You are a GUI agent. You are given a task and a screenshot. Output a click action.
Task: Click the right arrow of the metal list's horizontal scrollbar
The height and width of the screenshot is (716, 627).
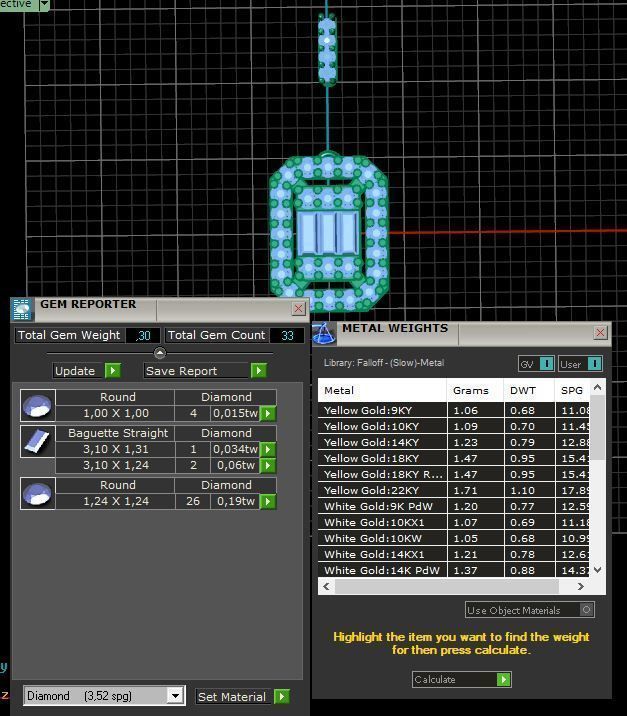580,586
